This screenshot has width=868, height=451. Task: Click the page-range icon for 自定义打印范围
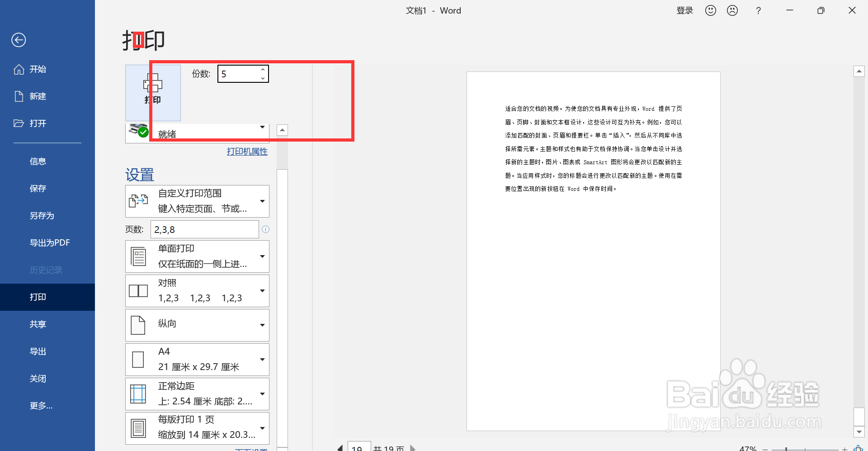click(x=138, y=200)
